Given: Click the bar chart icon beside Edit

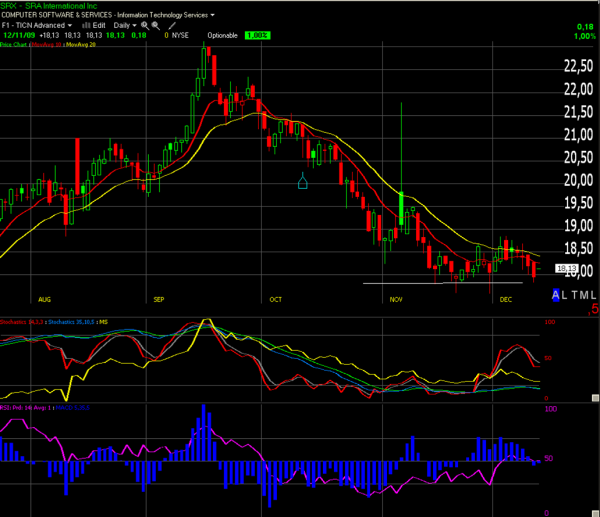Looking at the screenshot, I should [x=86, y=25].
